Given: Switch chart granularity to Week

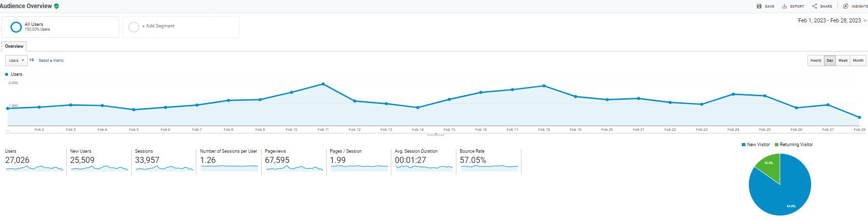Looking at the screenshot, I should point(843,61).
